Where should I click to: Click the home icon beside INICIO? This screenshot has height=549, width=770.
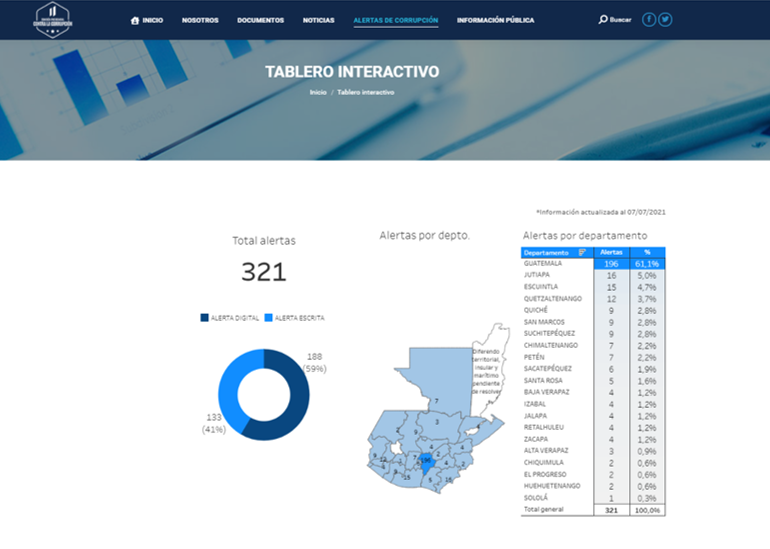pyautogui.click(x=135, y=20)
